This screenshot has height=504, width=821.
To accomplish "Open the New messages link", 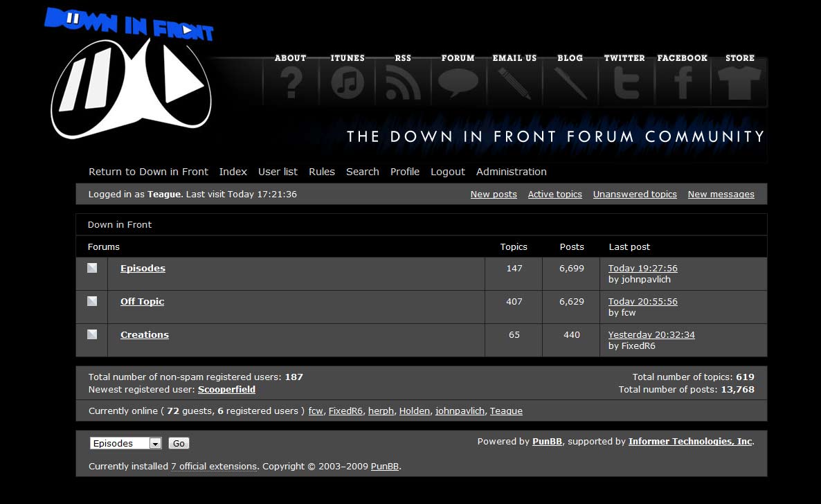I will click(721, 195).
